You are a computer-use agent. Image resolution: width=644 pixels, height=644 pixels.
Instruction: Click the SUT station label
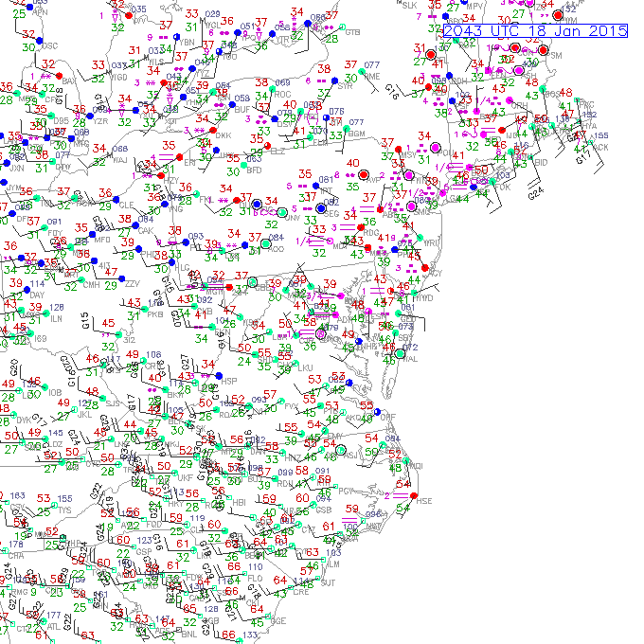point(329,582)
